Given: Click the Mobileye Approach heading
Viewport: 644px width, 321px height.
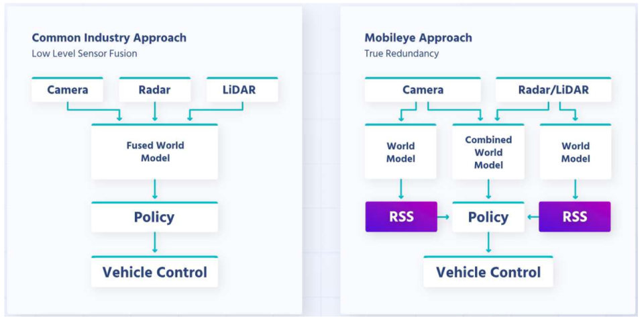Looking at the screenshot, I should [x=418, y=38].
